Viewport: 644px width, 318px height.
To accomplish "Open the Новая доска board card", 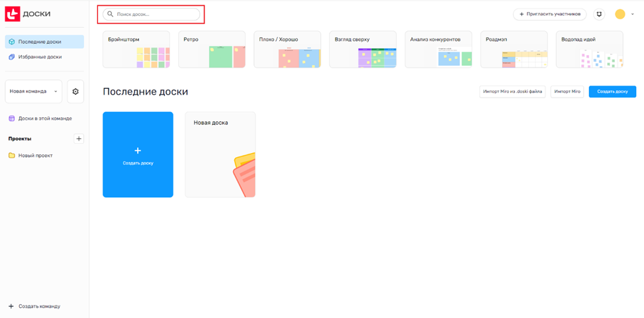I will tap(220, 154).
